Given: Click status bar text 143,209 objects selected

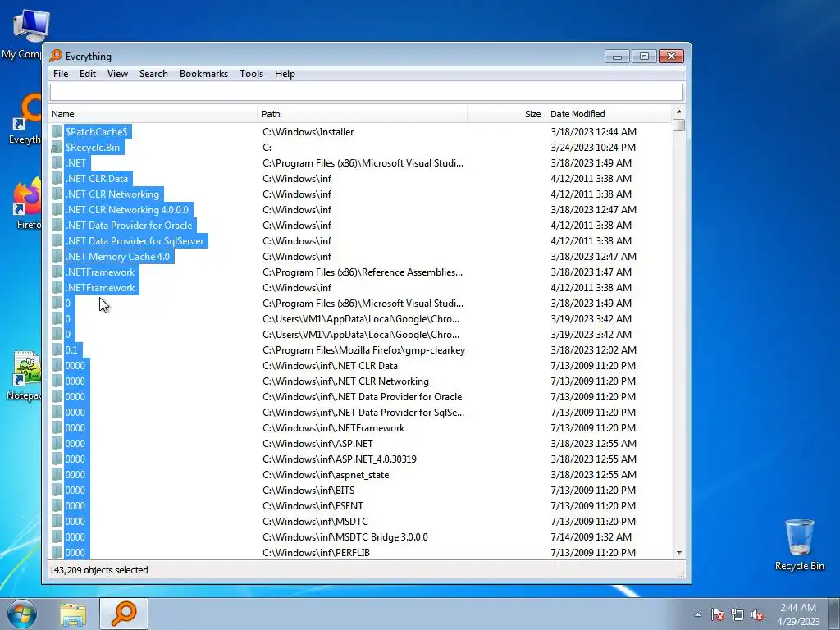Looking at the screenshot, I should point(98,570).
